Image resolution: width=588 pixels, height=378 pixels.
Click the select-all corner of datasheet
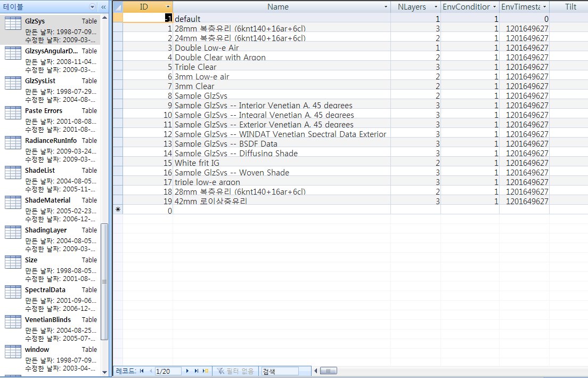pos(118,7)
